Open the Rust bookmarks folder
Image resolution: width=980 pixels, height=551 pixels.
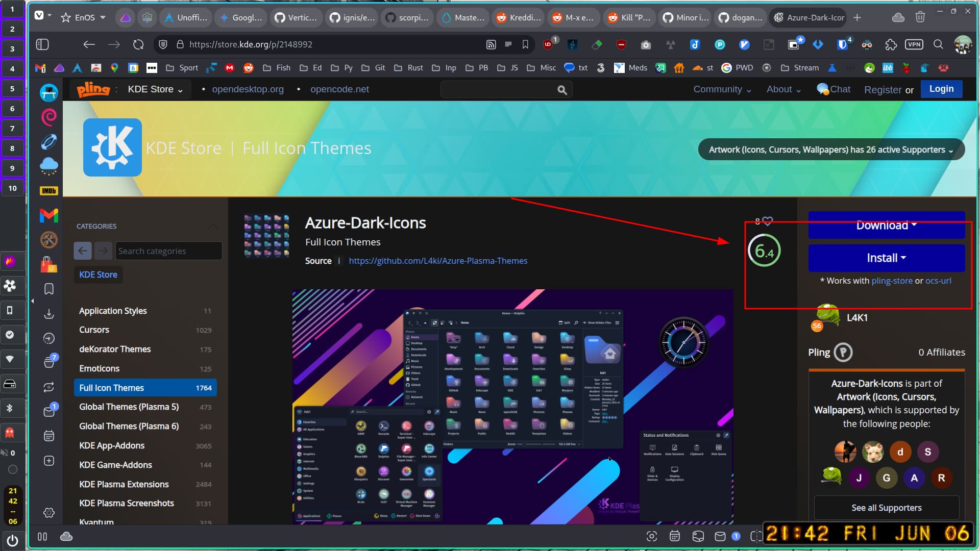408,68
